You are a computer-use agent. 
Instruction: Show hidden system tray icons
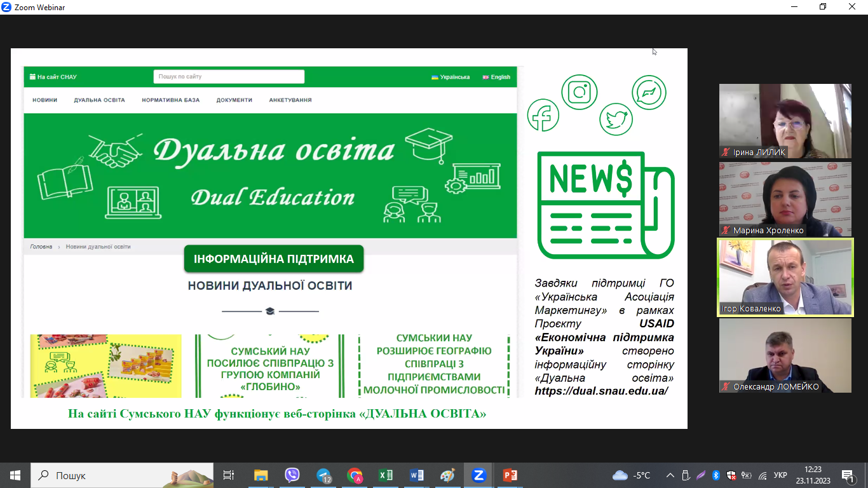pyautogui.click(x=670, y=475)
